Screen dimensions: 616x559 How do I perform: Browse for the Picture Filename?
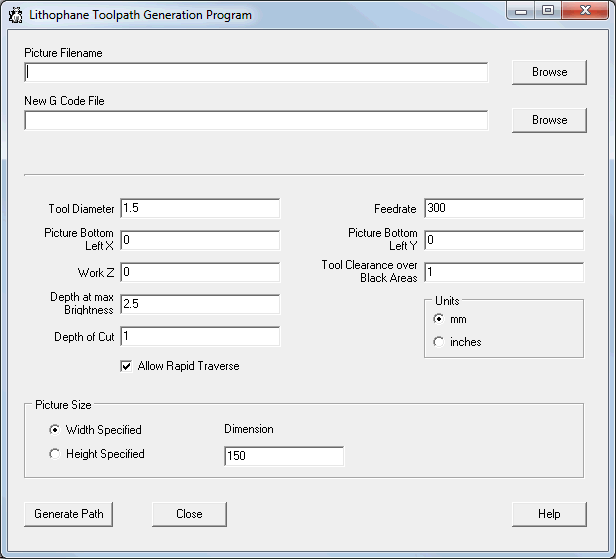tap(549, 72)
